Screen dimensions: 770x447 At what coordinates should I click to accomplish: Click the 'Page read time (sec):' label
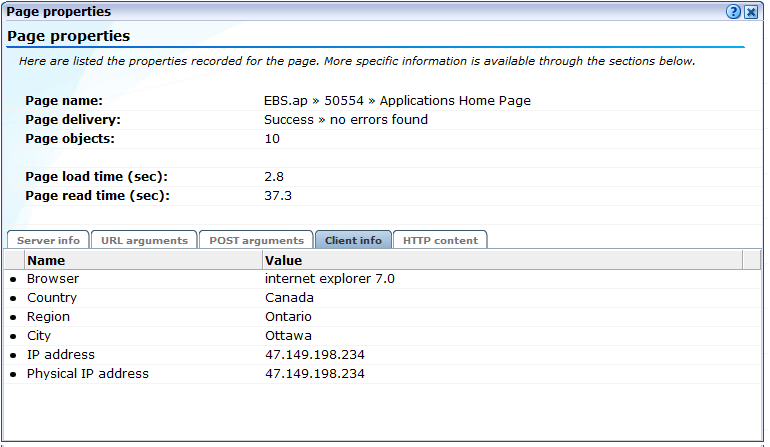coord(97,196)
